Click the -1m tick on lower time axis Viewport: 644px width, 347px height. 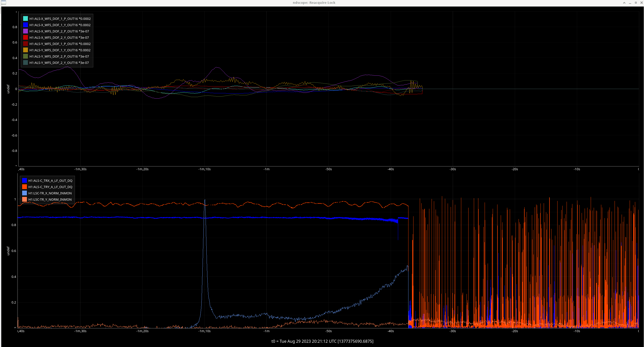(x=266, y=331)
